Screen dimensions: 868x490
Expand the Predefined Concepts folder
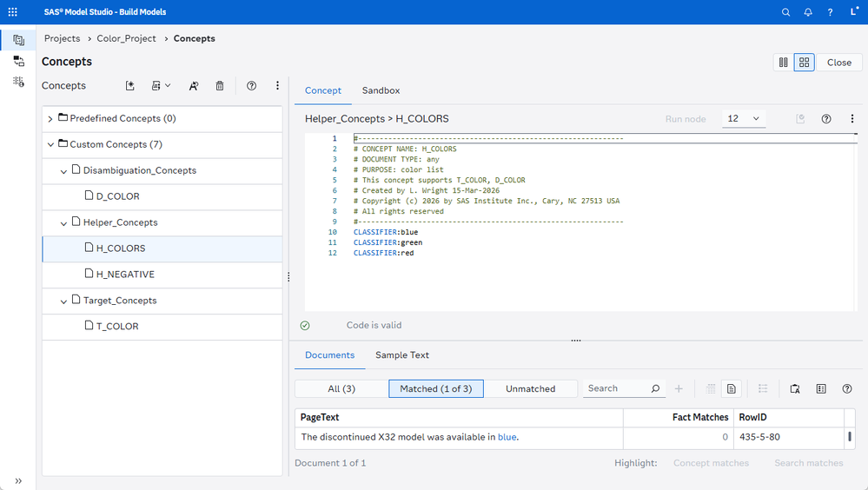(50, 119)
